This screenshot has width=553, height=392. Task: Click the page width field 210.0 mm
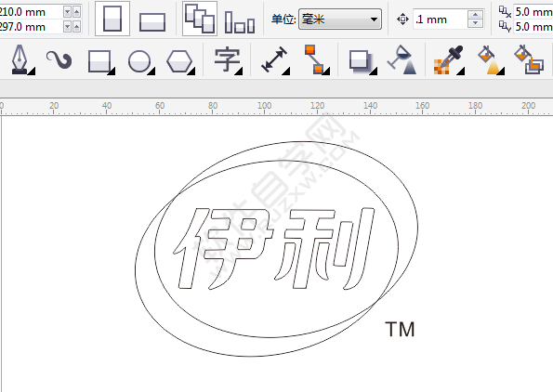coord(31,12)
